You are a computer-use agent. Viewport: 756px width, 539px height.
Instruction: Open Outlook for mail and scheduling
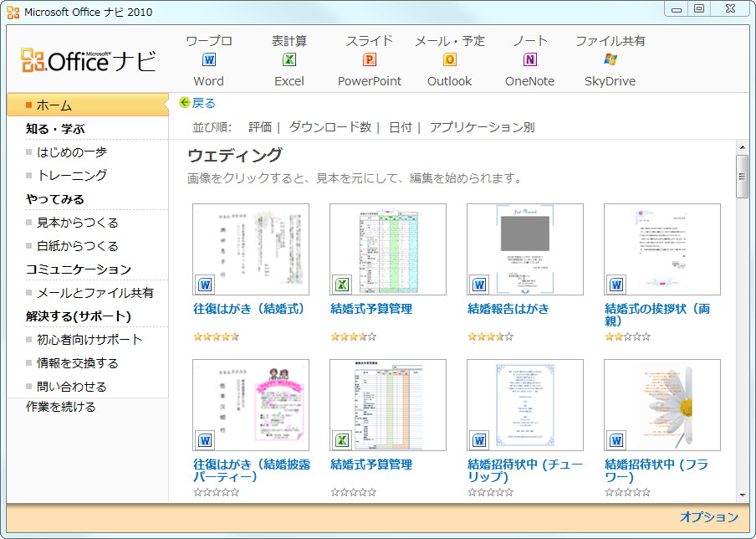pos(449,60)
